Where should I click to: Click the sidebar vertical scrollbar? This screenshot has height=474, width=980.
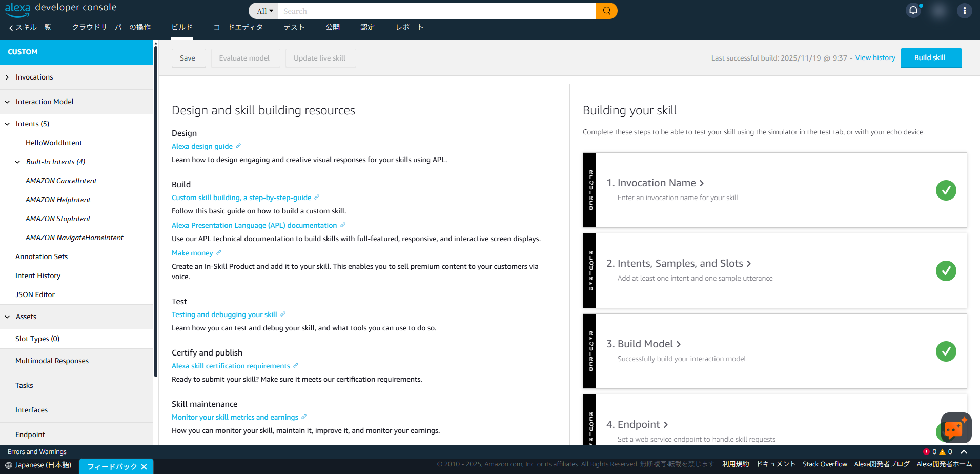tap(155, 210)
